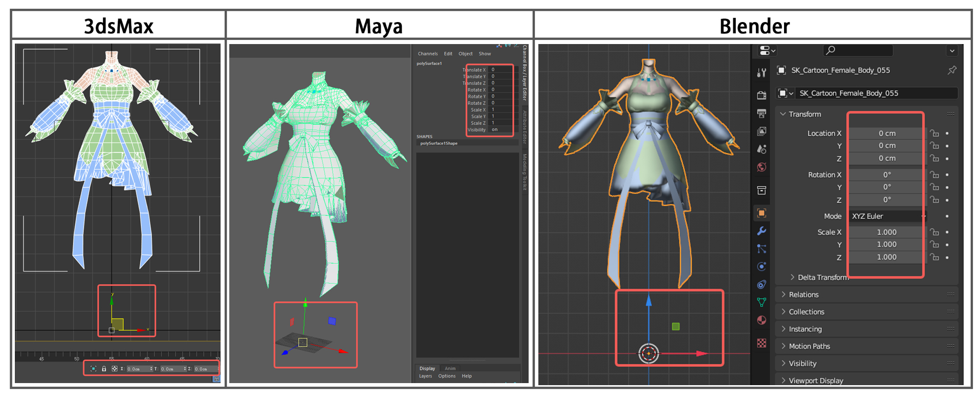This screenshot has height=400, width=980.
Task: Open Blender Modifiers wrench icon
Action: click(x=761, y=231)
